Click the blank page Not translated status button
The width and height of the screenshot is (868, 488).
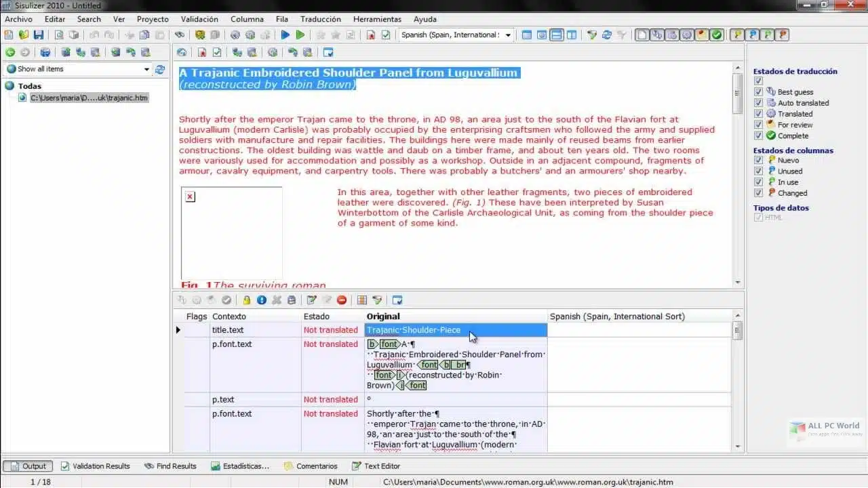click(x=642, y=35)
